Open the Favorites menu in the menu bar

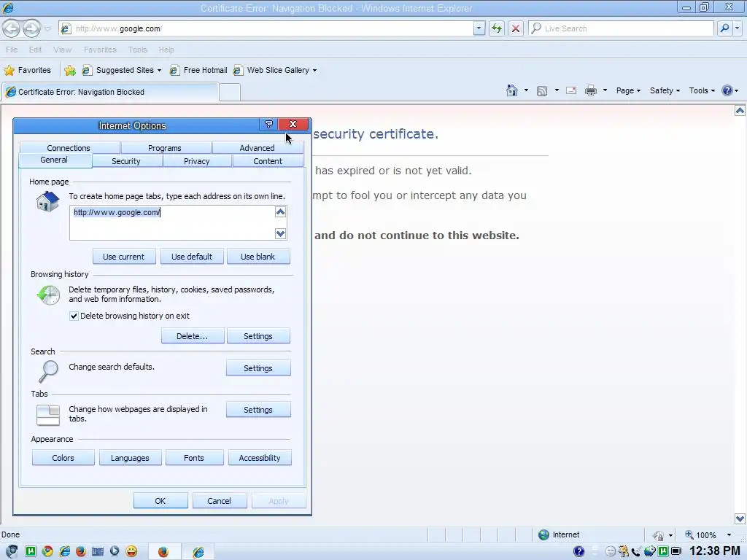pyautogui.click(x=100, y=50)
